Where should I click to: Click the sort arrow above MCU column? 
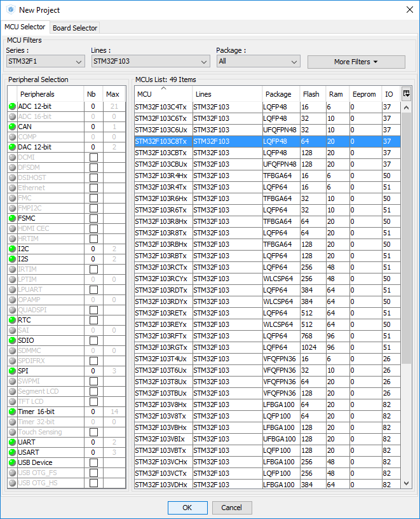click(x=163, y=88)
